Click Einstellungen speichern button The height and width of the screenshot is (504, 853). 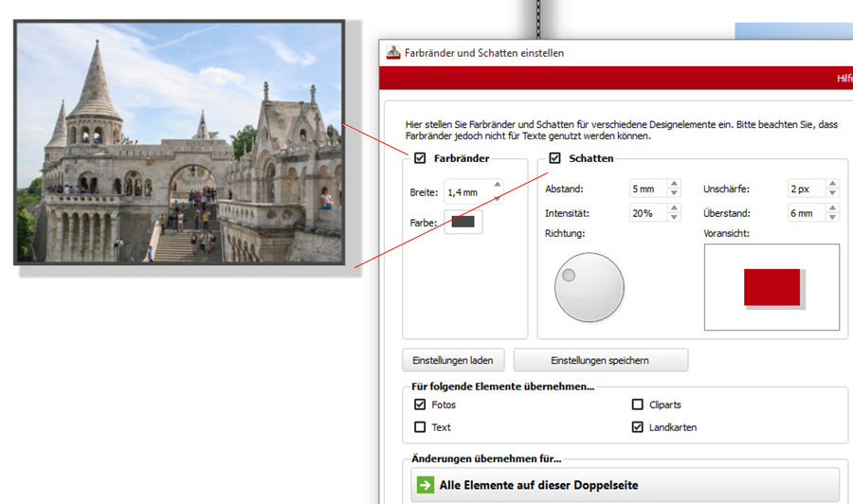[600, 360]
